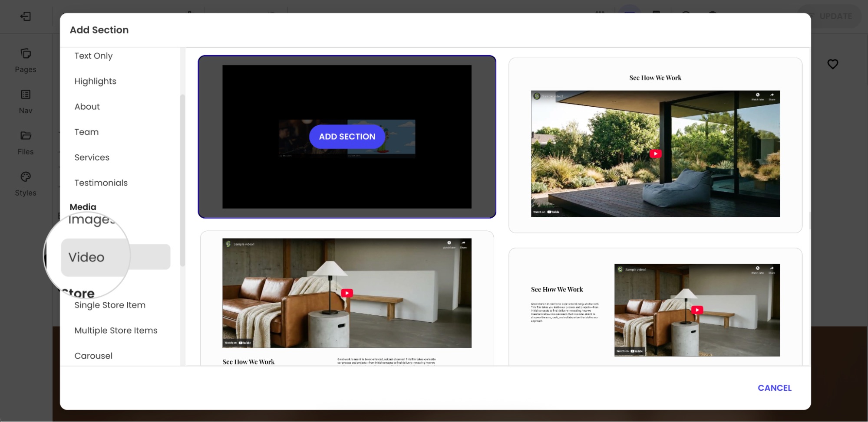The image size is (868, 422).
Task: Play the leather sofa video with text below
Action: [x=347, y=293]
